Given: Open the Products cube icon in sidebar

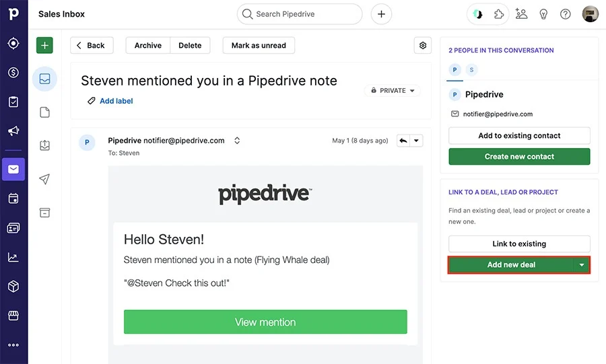Looking at the screenshot, I should click(13, 287).
